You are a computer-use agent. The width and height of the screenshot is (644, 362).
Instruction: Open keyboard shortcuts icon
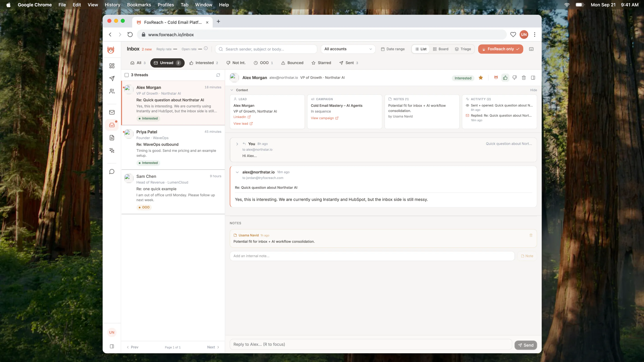(531, 49)
